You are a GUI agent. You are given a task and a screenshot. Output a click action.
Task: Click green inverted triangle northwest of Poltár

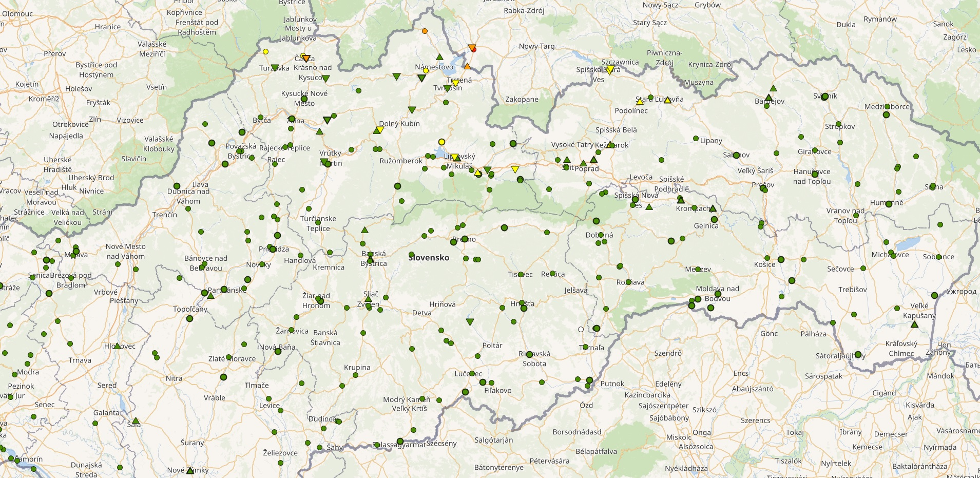pyautogui.click(x=470, y=322)
